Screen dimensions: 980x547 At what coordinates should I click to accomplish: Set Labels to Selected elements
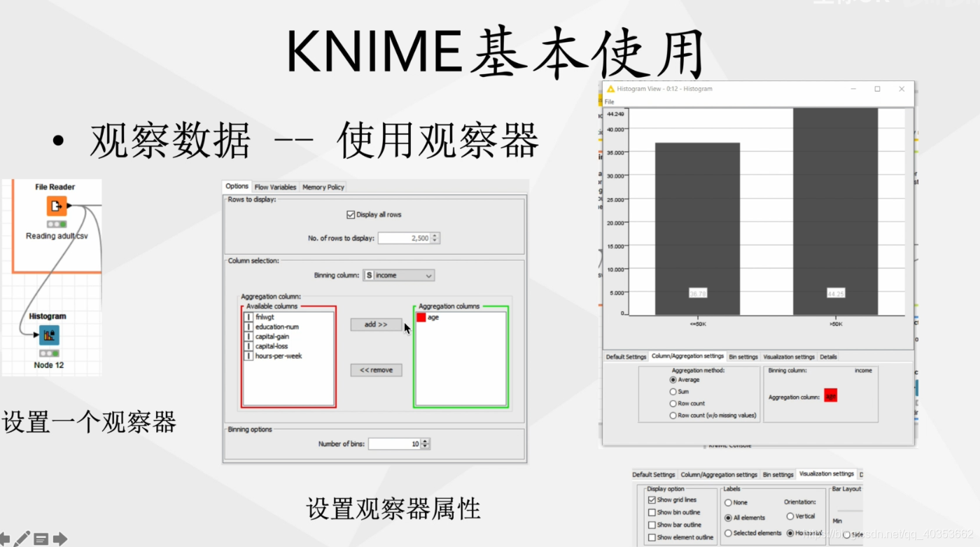[x=728, y=533]
